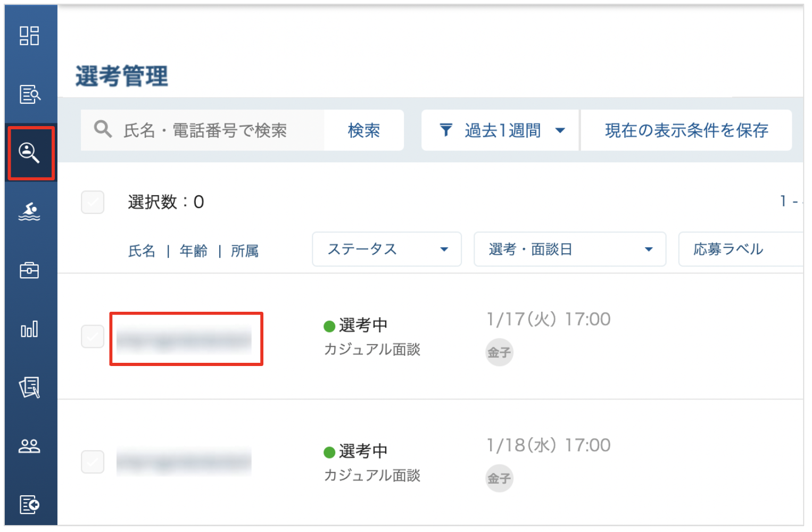This screenshot has height=532, width=812.
Task: Sort the list by 氏名 link
Action: (142, 251)
